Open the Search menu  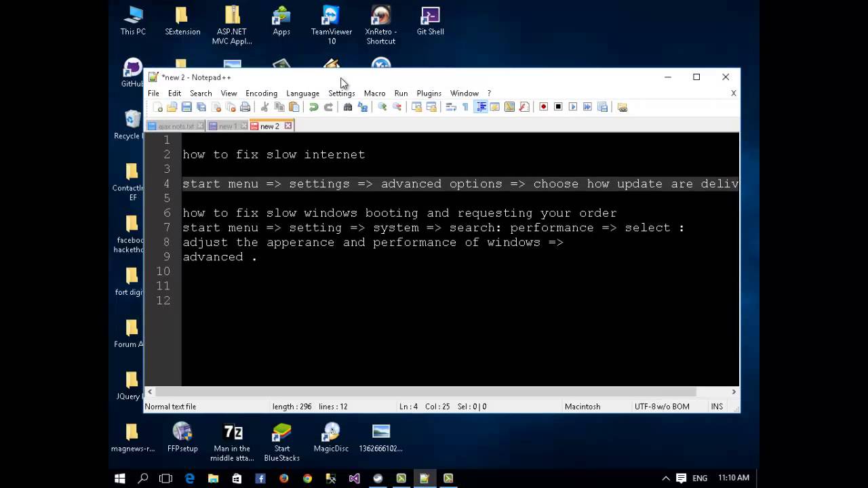[201, 94]
